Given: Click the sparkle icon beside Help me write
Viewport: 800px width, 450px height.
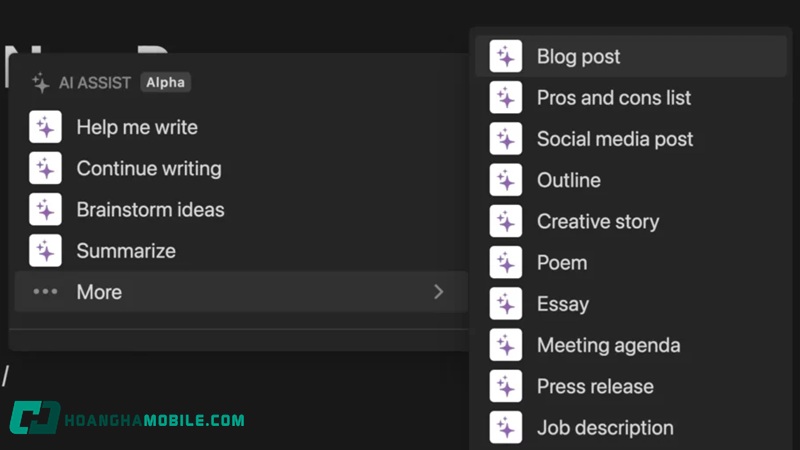Looking at the screenshot, I should (x=46, y=127).
